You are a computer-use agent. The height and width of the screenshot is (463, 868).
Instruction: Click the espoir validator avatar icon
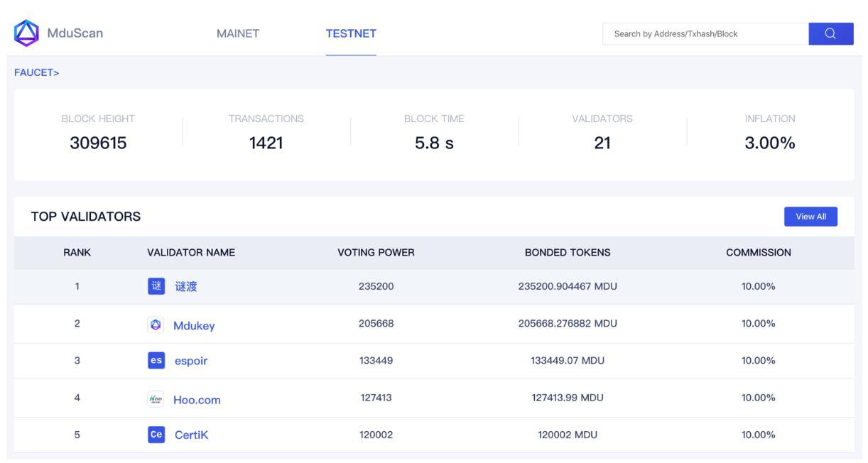(156, 361)
